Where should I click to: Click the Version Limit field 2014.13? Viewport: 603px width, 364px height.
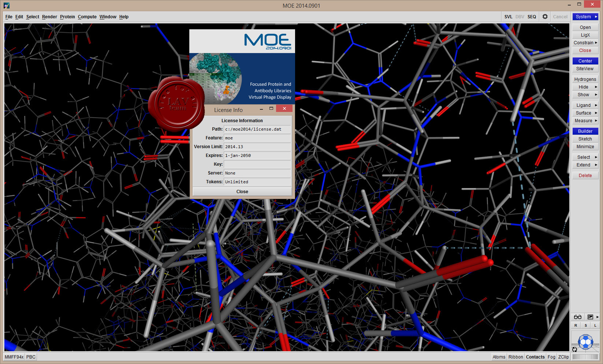(257, 147)
